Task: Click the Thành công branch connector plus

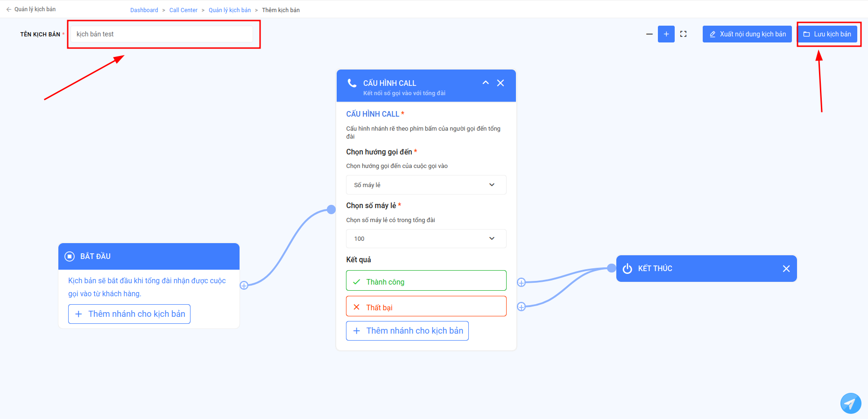Action: (x=522, y=282)
